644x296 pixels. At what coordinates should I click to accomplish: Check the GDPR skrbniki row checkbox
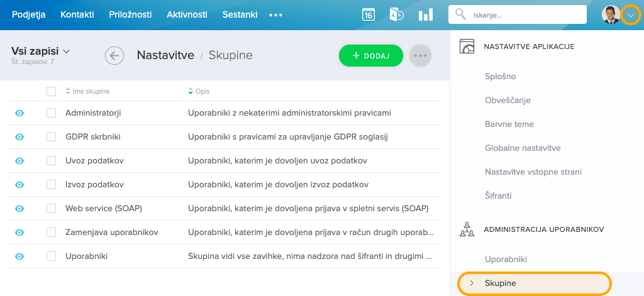click(x=52, y=137)
